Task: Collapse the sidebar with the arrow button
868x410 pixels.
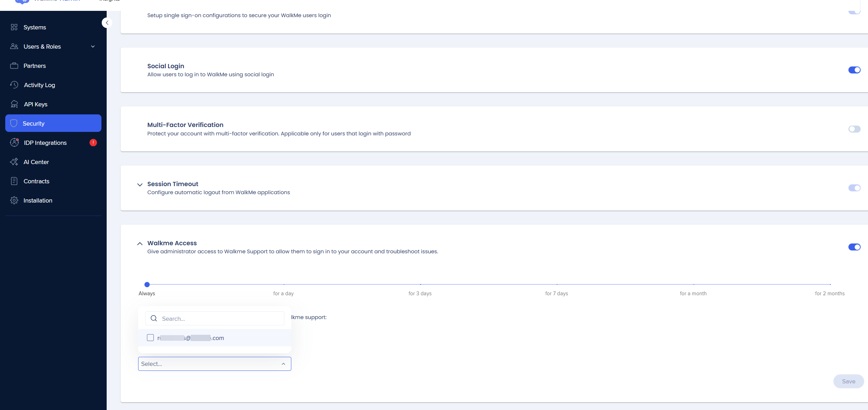Action: (107, 23)
